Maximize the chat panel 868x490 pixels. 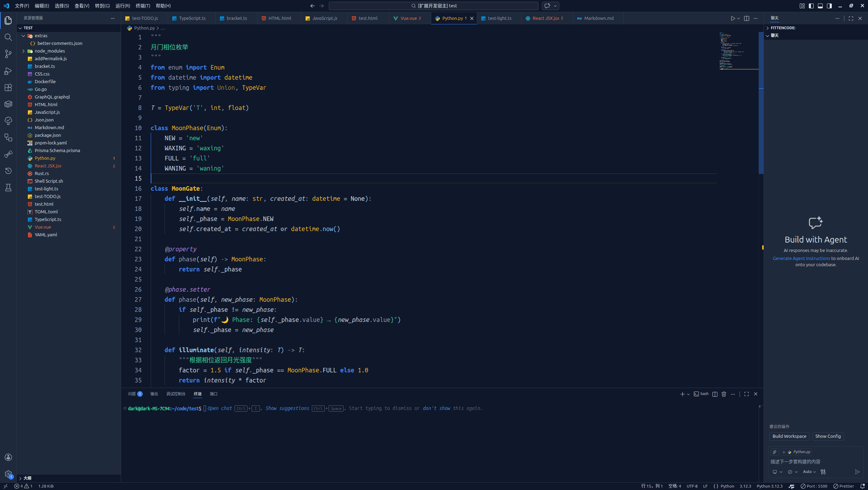(851, 18)
